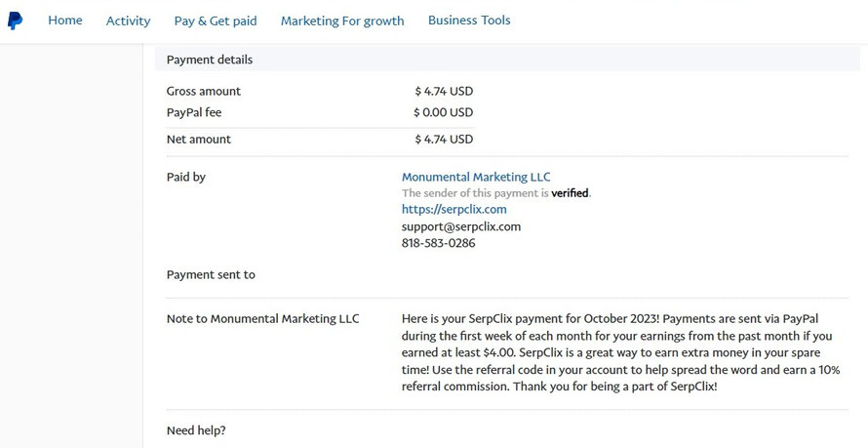This screenshot has width=868, height=448.
Task: Click the sender verified status text
Action: [x=496, y=193]
